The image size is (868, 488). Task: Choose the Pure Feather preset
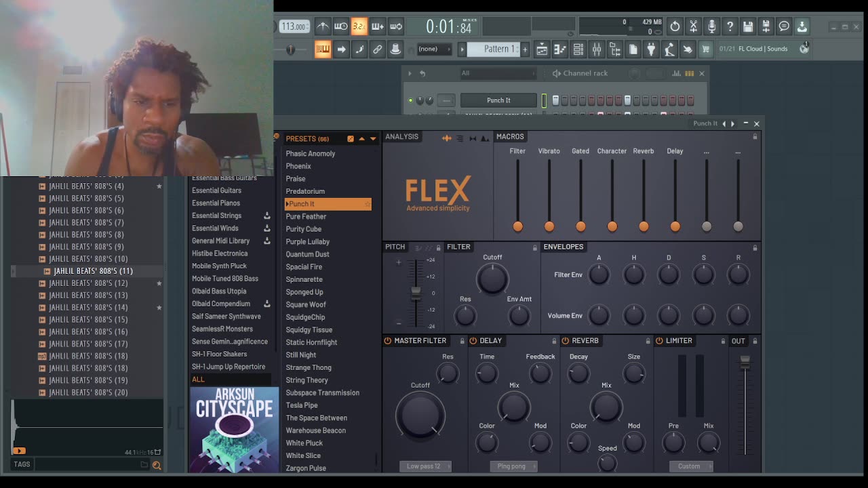point(306,216)
